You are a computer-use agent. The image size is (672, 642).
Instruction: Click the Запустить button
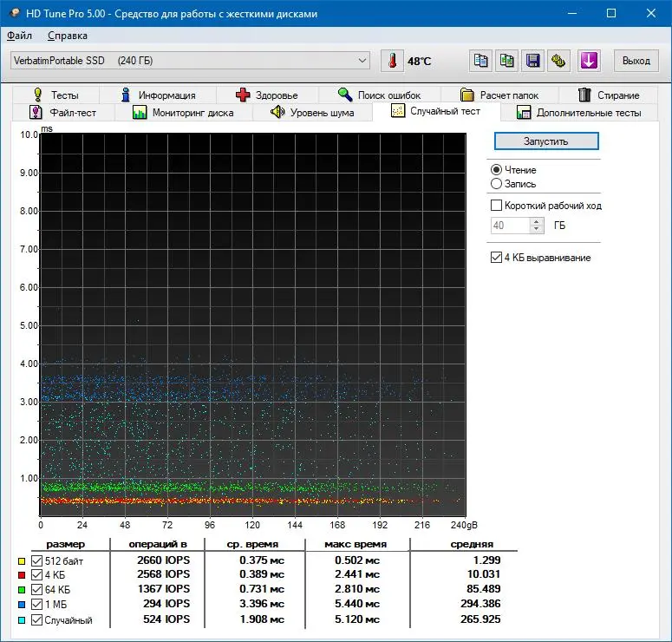546,141
